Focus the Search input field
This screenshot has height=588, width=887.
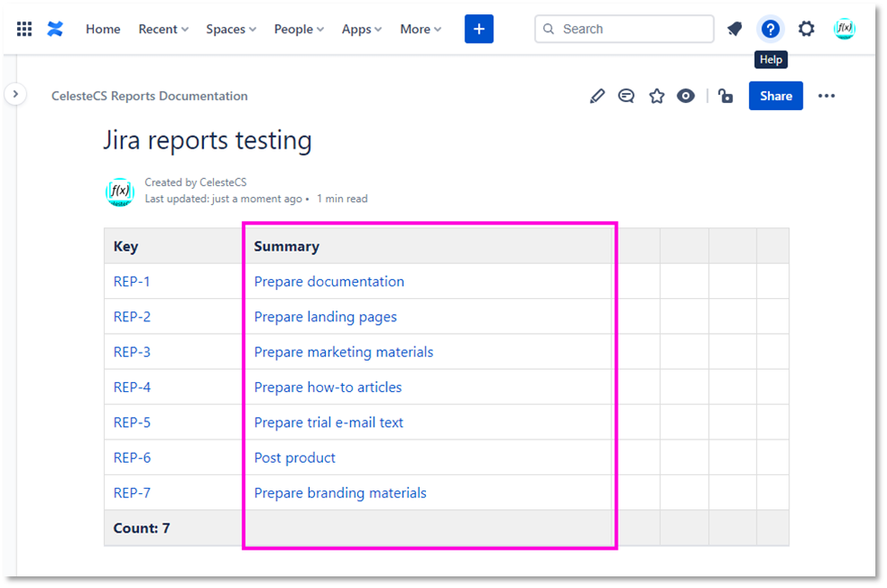coord(624,29)
